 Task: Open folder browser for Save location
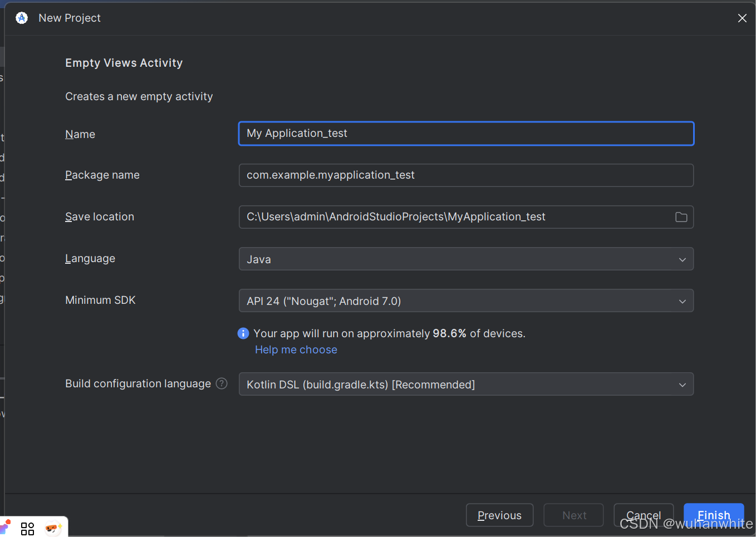(x=681, y=217)
